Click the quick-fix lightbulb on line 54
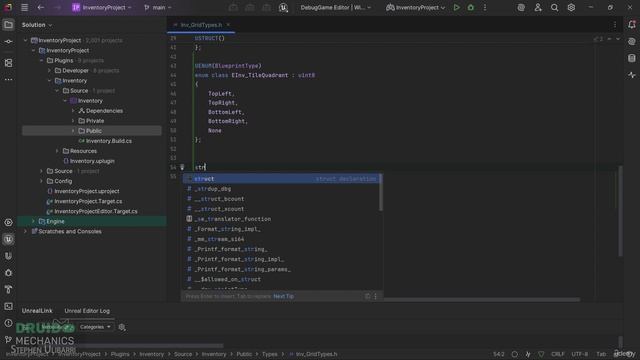This screenshot has height=360, width=640. tap(182, 167)
